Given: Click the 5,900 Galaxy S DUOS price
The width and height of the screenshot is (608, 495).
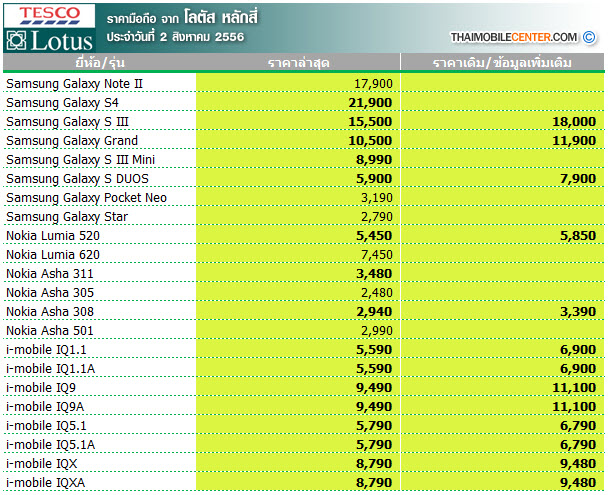Looking at the screenshot, I should (374, 179).
